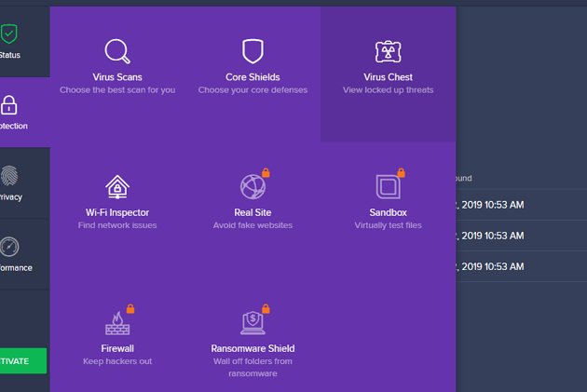Launch the Wi-Fi Inspector house icon

(x=117, y=186)
